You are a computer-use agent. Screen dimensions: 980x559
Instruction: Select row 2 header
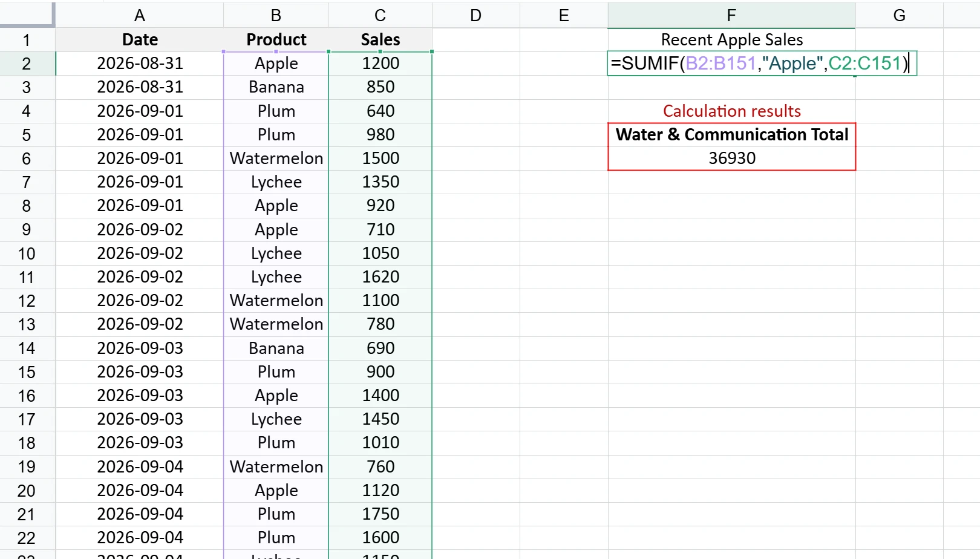[x=27, y=63]
